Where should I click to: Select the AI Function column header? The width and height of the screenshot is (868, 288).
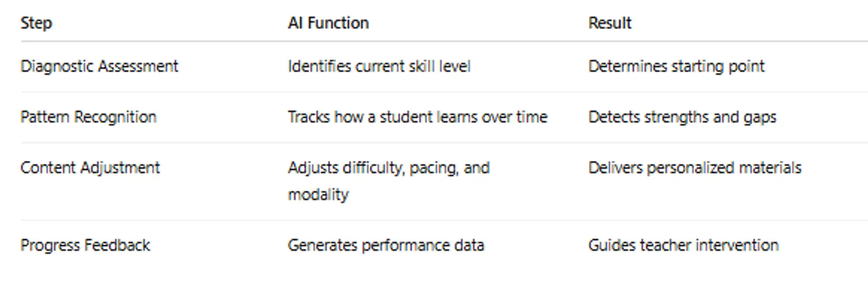click(x=328, y=23)
